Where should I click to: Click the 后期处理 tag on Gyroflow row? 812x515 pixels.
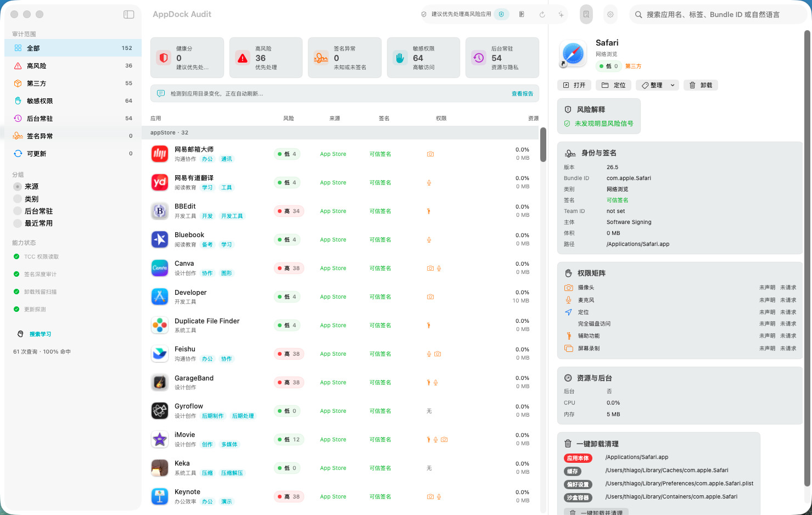tap(243, 416)
